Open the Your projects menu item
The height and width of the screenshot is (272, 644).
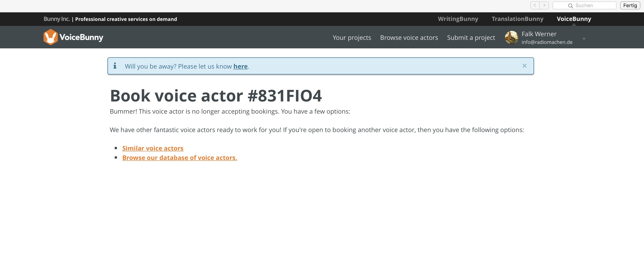(352, 38)
